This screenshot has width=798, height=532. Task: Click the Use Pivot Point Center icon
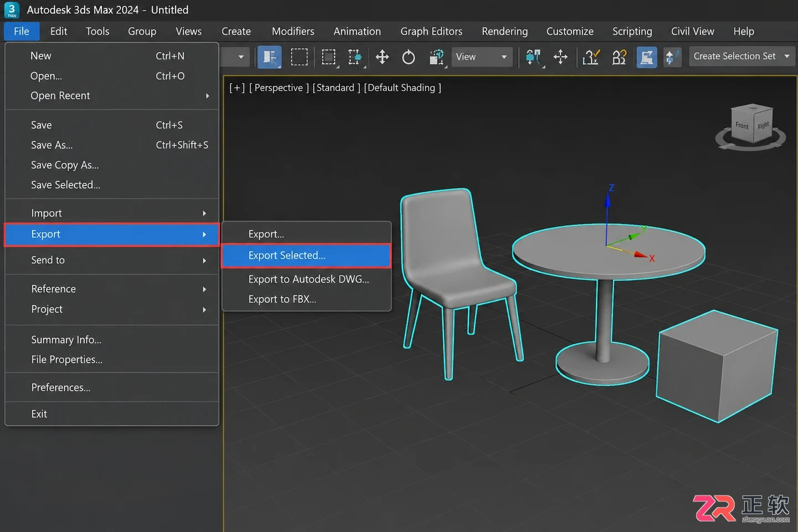(534, 57)
